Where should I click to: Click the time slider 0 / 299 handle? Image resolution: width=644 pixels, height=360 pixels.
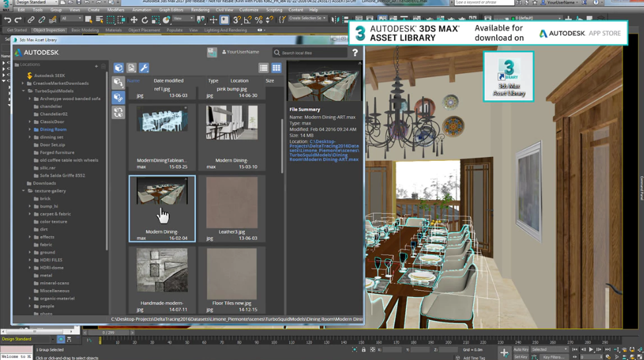pos(110,332)
